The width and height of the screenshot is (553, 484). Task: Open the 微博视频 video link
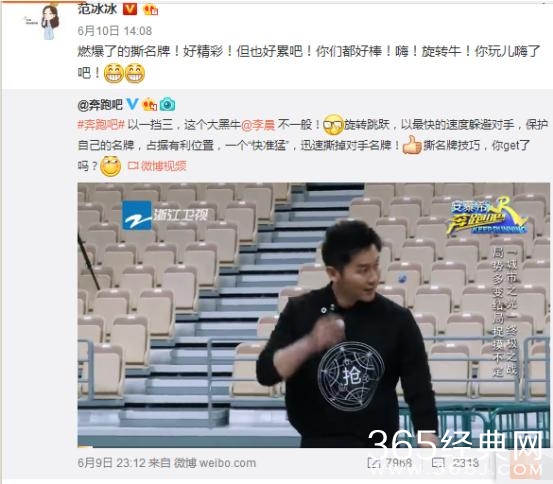[x=157, y=166]
